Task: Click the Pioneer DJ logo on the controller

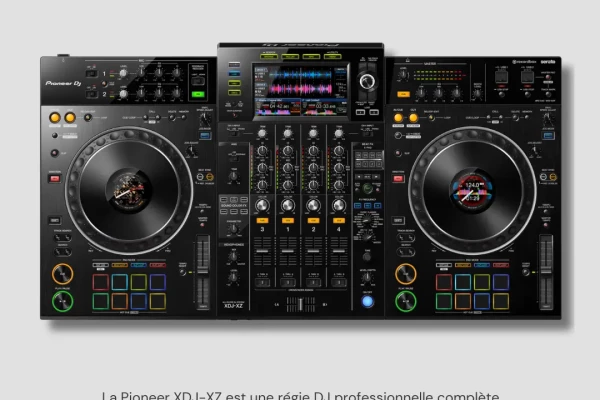Action: point(63,83)
